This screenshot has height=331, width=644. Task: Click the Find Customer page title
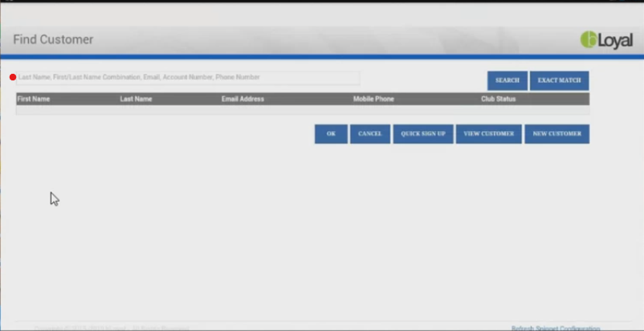pos(53,39)
